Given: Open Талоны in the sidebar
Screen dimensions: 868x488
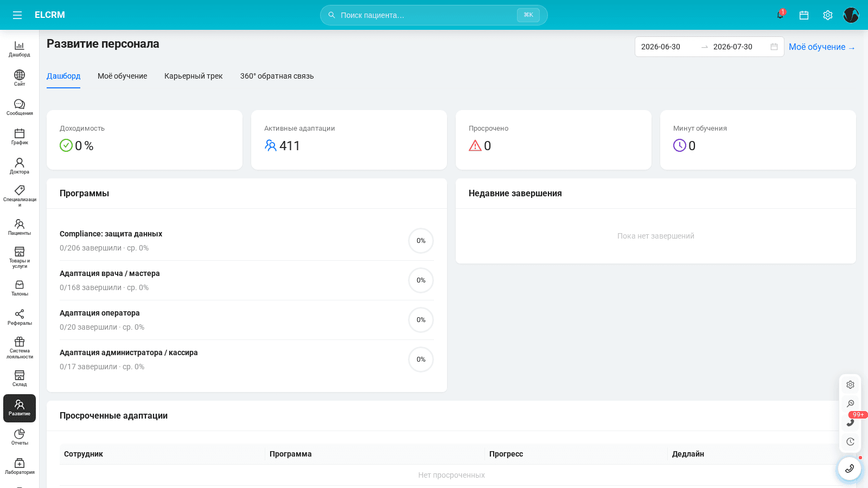Looking at the screenshot, I should (20, 288).
